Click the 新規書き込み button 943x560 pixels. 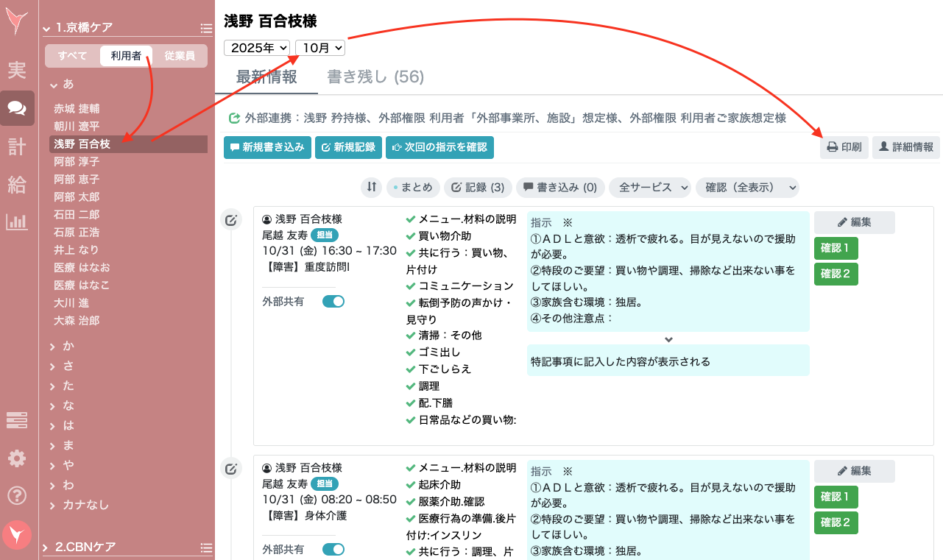267,147
